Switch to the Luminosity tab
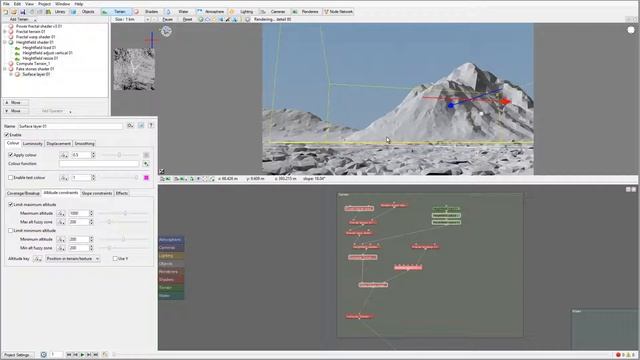The image size is (640, 360). click(32, 144)
